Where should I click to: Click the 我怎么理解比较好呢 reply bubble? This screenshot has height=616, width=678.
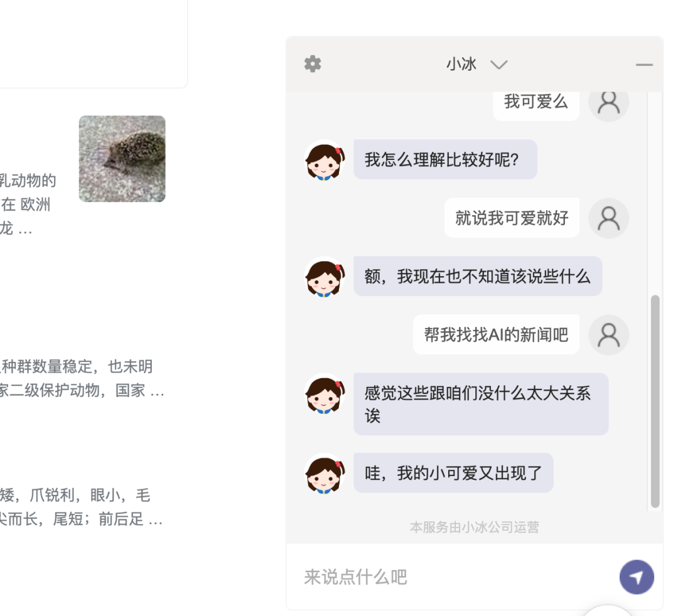click(x=445, y=159)
